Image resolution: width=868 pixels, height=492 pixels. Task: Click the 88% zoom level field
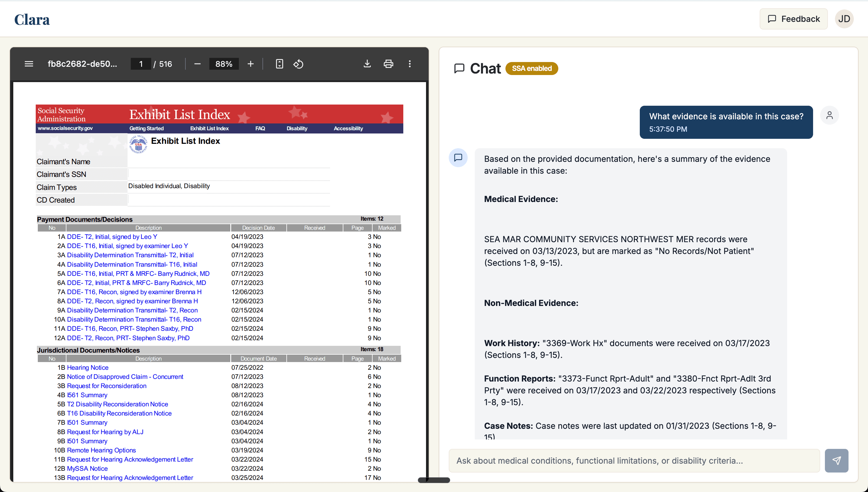point(224,64)
